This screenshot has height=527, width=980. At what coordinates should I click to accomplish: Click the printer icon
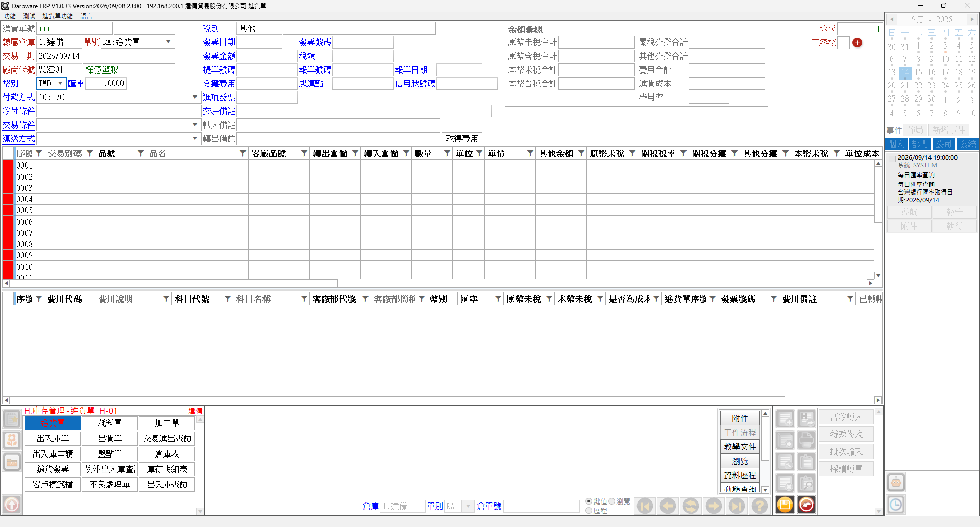806,440
